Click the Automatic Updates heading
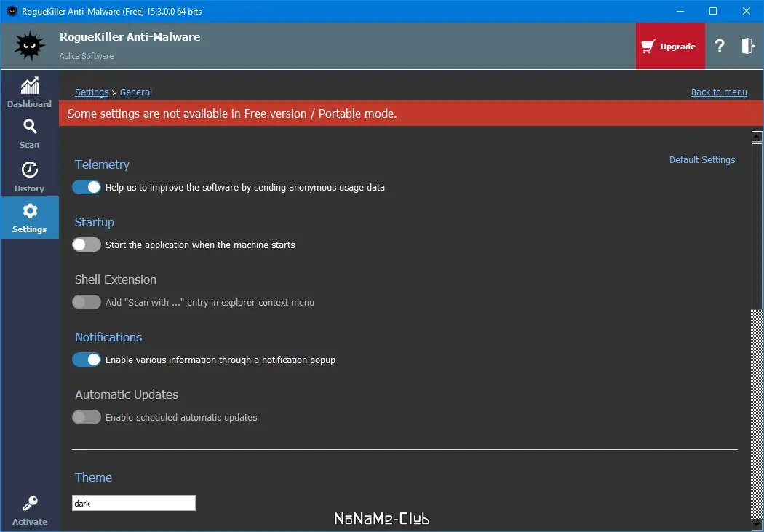The height and width of the screenshot is (532, 764). click(127, 394)
